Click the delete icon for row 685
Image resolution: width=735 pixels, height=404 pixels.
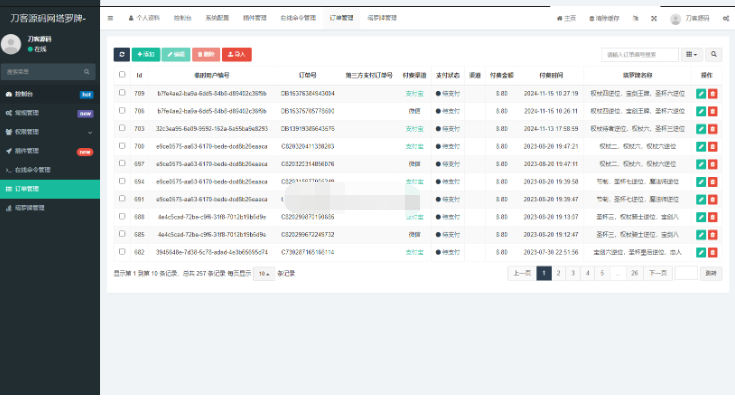coord(712,235)
